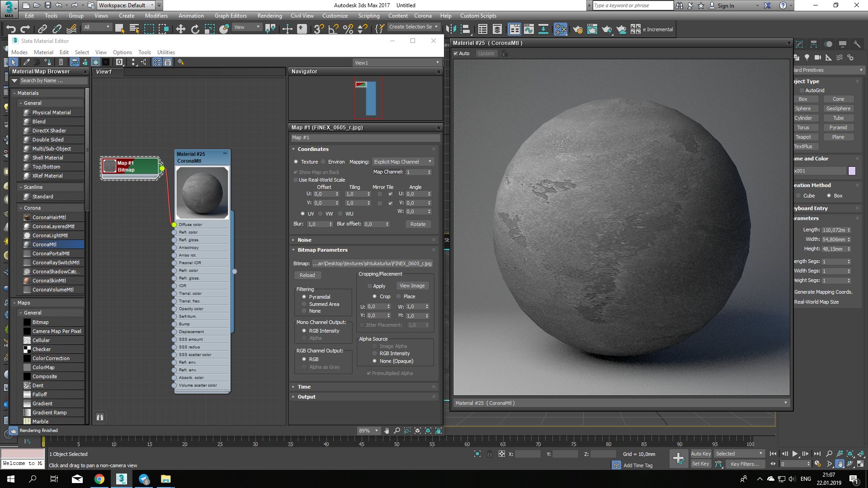Viewport: 868px width, 488px height.
Task: Click the Mirror tool icon
Action: 451,29
